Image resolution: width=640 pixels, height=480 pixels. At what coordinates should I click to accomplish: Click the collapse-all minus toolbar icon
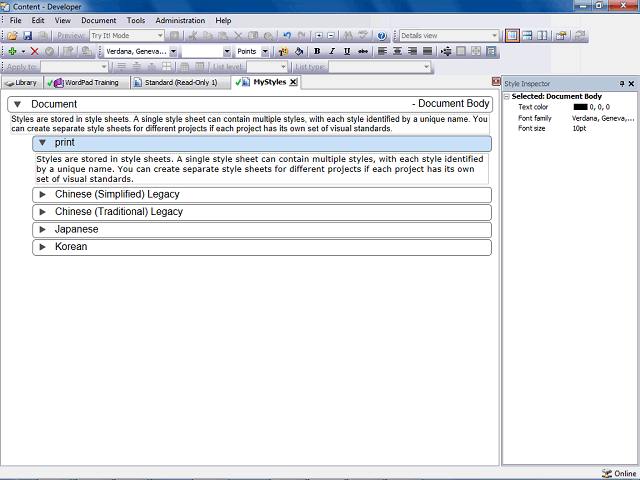[x=331, y=36]
